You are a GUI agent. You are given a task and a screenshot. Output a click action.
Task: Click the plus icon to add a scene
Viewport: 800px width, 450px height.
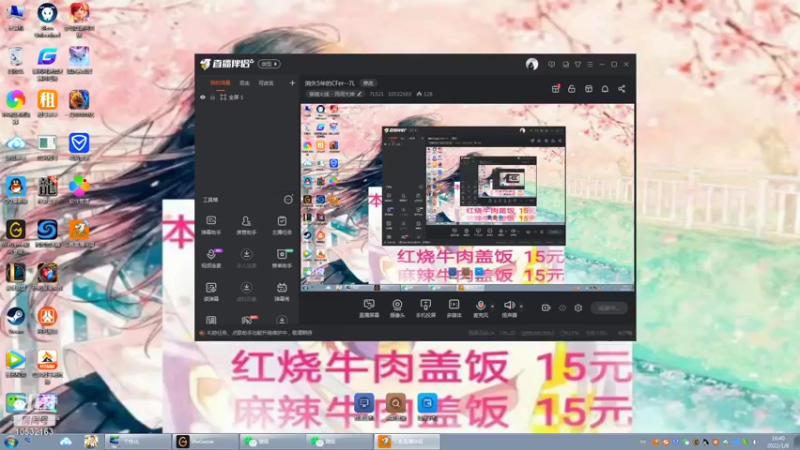(292, 83)
